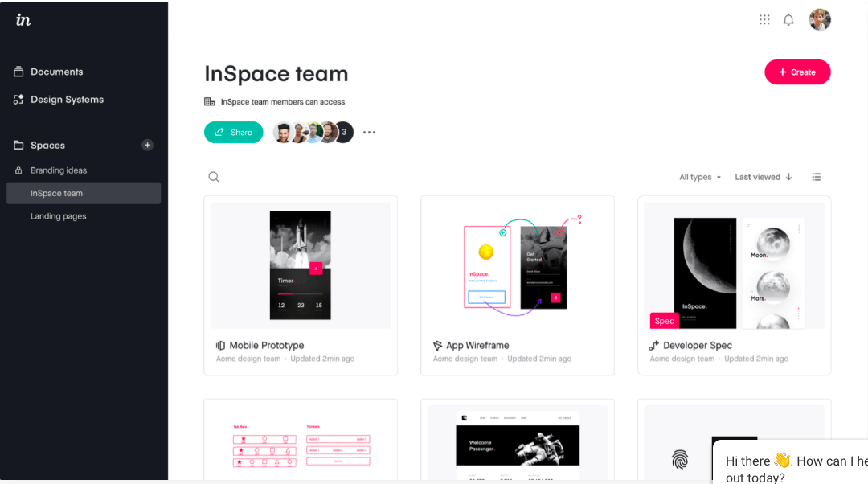Click the fingerprint icon on the bottom card
Screen dimensions: 868x484
tap(679, 459)
